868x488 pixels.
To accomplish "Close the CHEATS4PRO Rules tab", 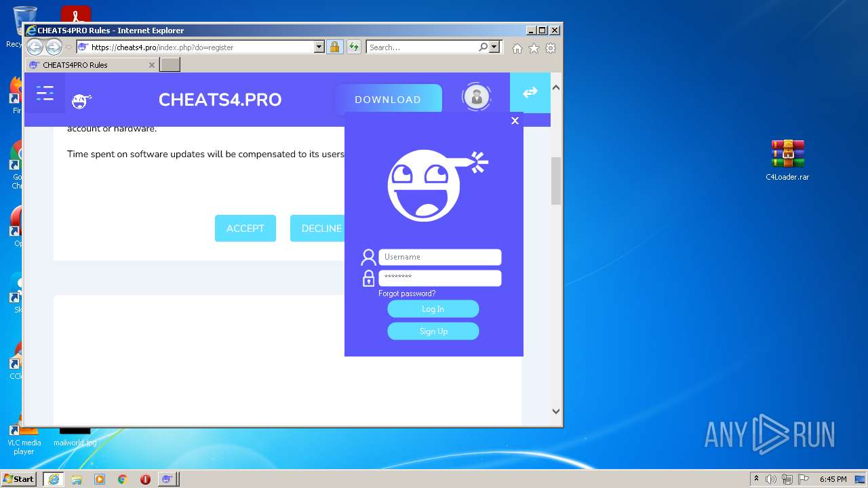I will [x=152, y=65].
